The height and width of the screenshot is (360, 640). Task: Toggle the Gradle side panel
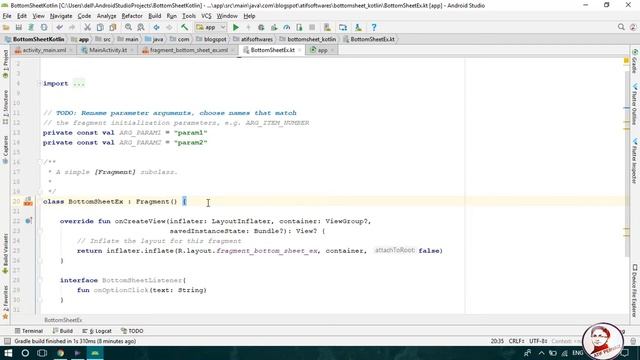click(x=635, y=61)
